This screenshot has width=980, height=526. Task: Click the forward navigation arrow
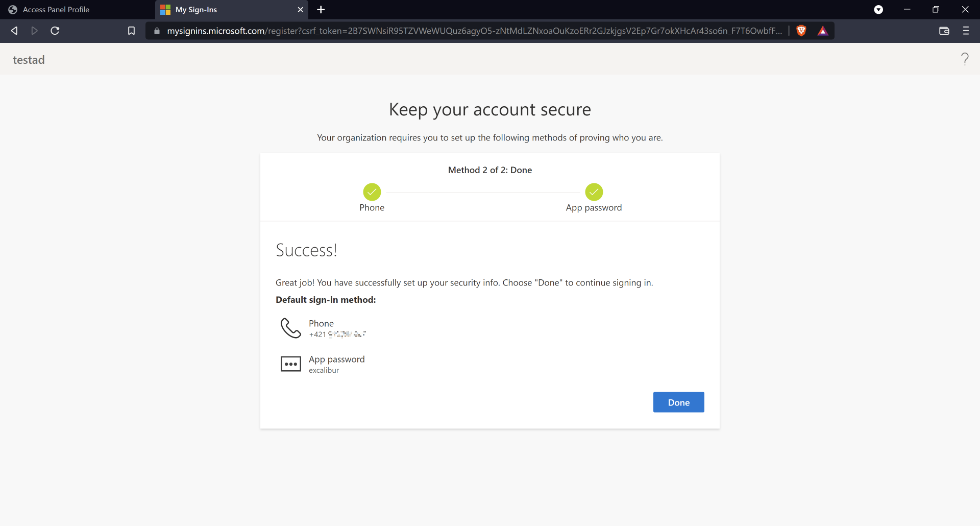pyautogui.click(x=34, y=31)
